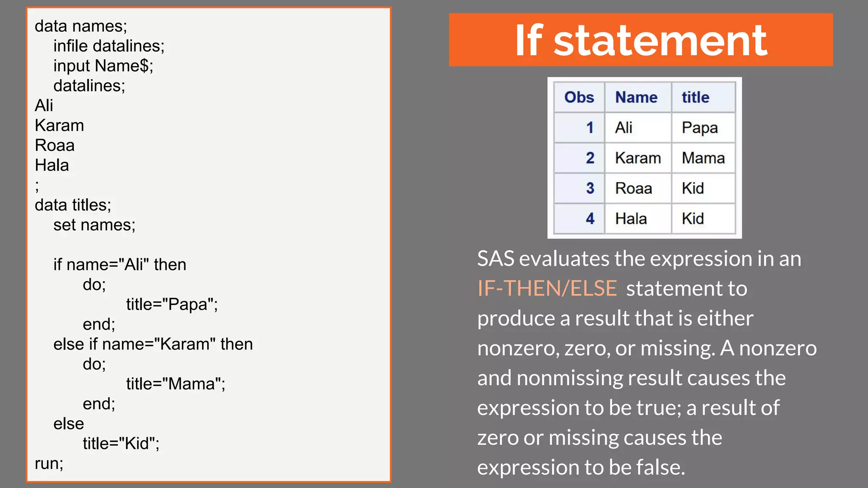The width and height of the screenshot is (868, 488).
Task: Click the 'Roaa' cell in output table
Action: [x=634, y=188]
